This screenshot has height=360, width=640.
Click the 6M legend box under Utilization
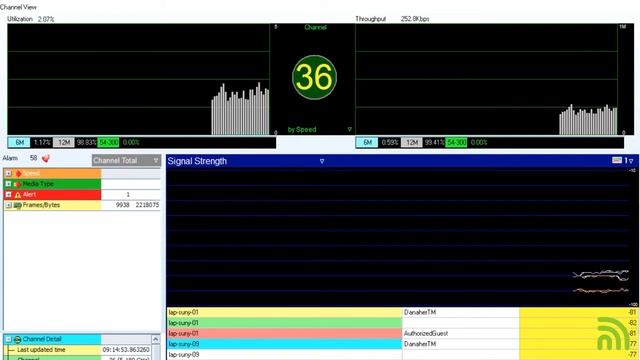19,142
